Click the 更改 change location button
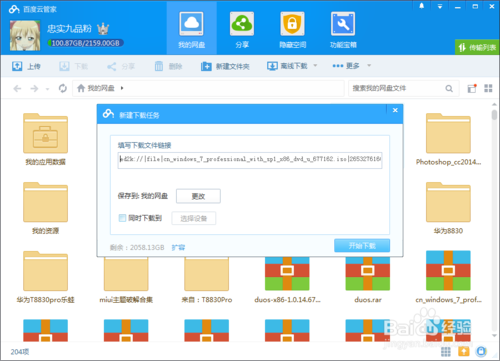The height and width of the screenshot is (361, 500). tap(198, 196)
